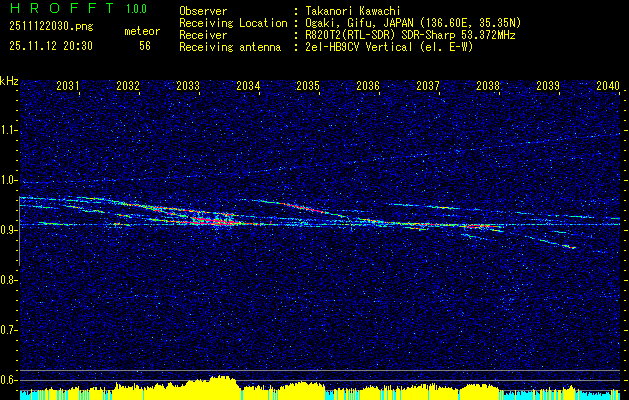Click the meteor label
This screenshot has height=400, width=629.
tap(142, 31)
